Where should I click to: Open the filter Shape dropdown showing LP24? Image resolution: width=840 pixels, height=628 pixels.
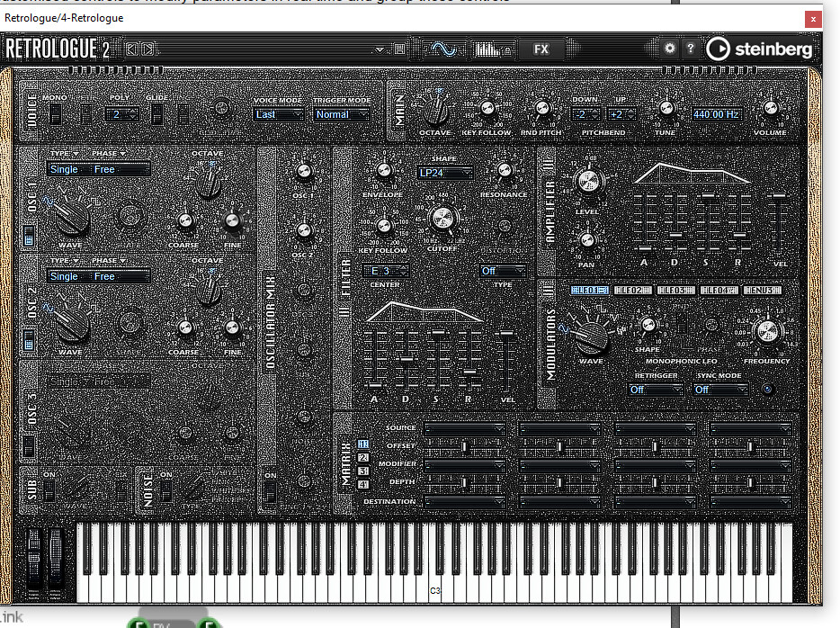point(444,173)
